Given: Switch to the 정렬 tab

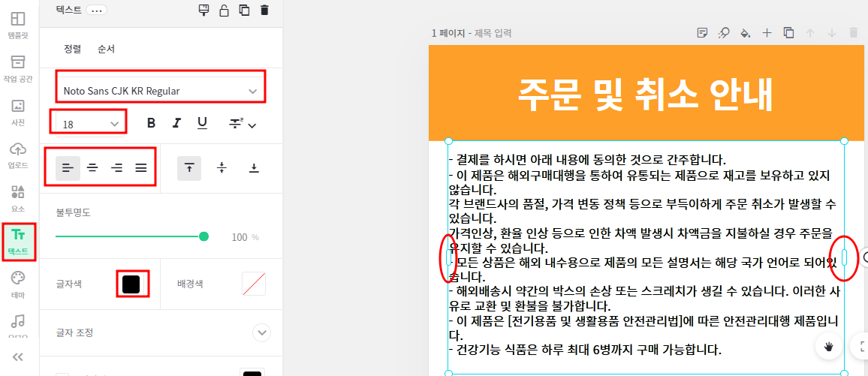Looking at the screenshot, I should (73, 50).
